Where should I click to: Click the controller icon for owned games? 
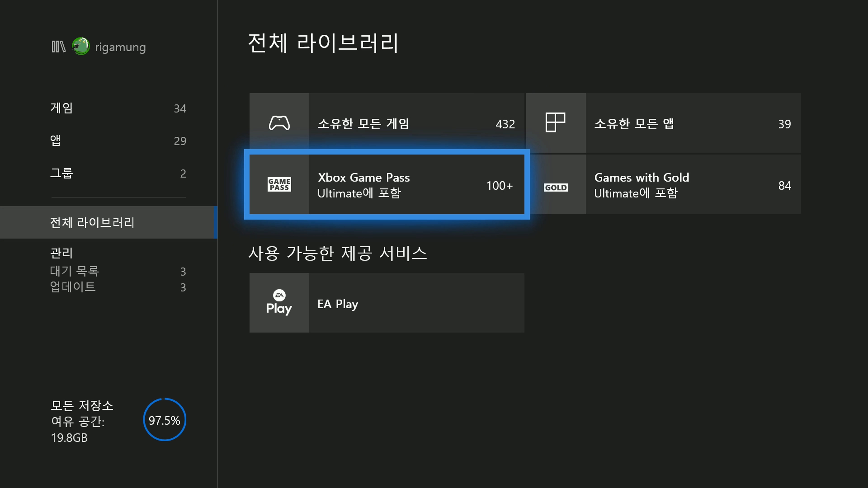pos(279,123)
